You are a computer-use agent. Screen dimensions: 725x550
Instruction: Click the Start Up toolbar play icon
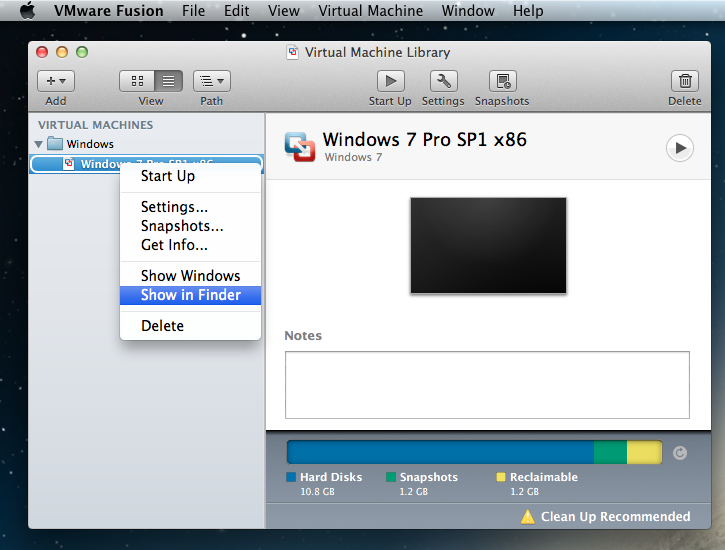390,81
